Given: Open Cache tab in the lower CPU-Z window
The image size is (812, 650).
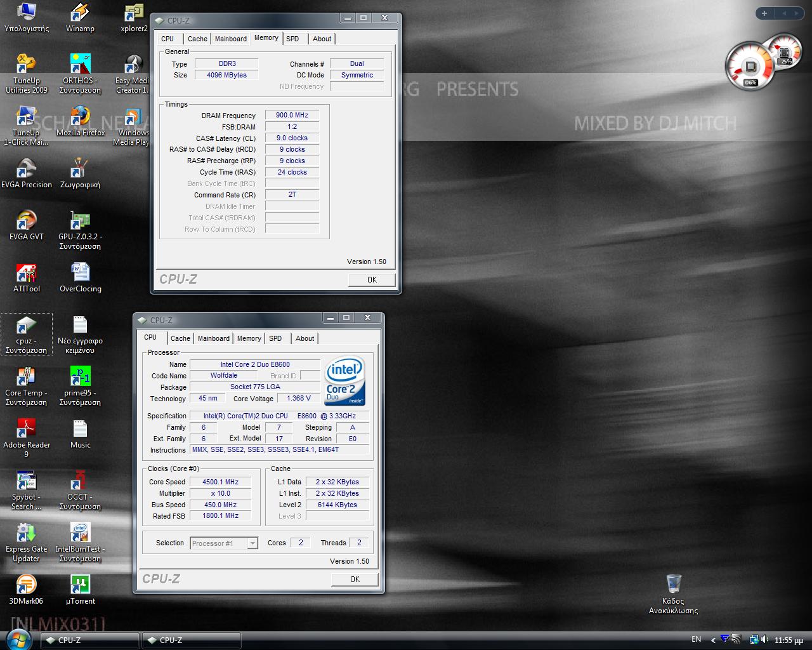Looking at the screenshot, I should coord(180,338).
